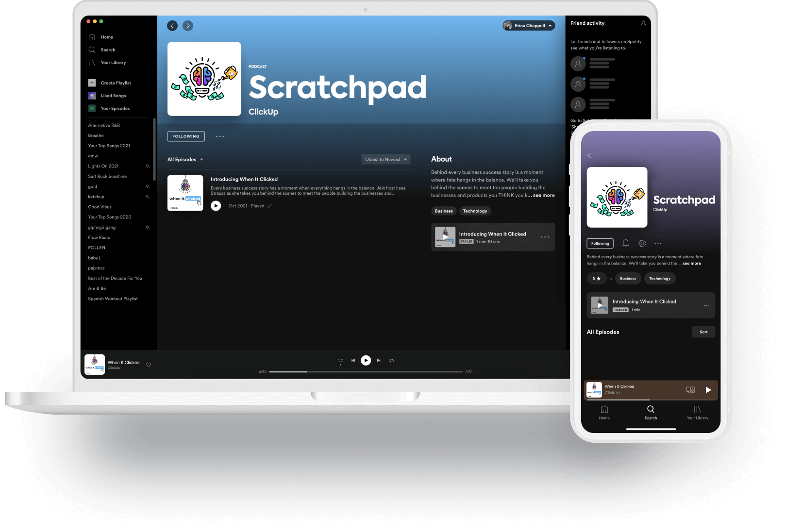Open Best of the Decade For You
This screenshot has height=532, width=786.
pos(115,278)
